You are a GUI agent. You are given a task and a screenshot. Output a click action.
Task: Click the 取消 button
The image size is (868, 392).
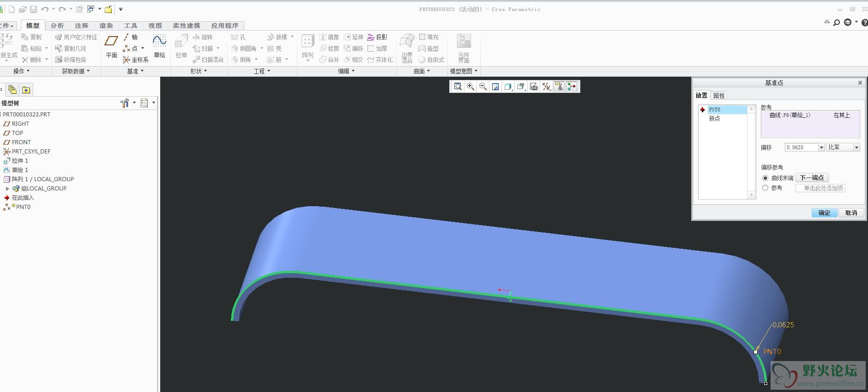click(x=851, y=213)
